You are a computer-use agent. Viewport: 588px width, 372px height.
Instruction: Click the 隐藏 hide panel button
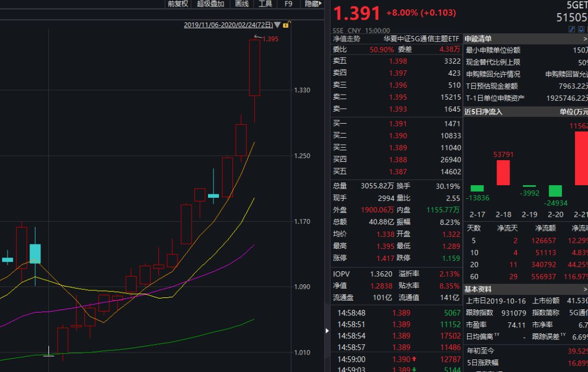click(x=313, y=4)
